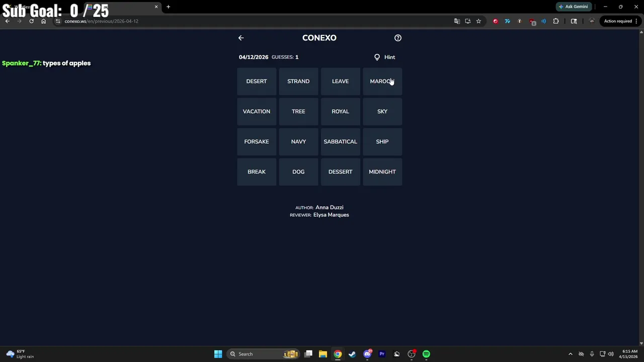Open the Conexo help question mark icon
This screenshot has height=362, width=644.
pyautogui.click(x=398, y=38)
